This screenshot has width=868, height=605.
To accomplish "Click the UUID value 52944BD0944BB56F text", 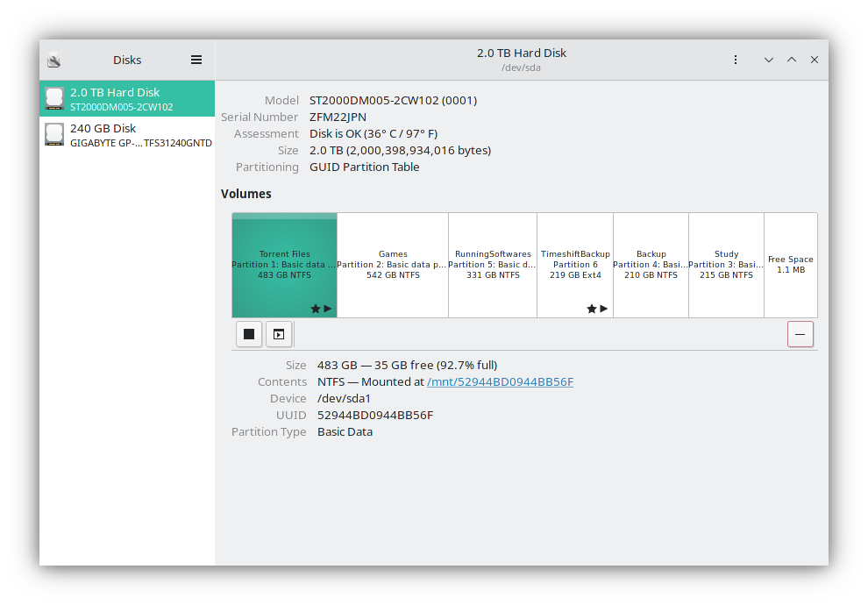I will click(x=375, y=416).
